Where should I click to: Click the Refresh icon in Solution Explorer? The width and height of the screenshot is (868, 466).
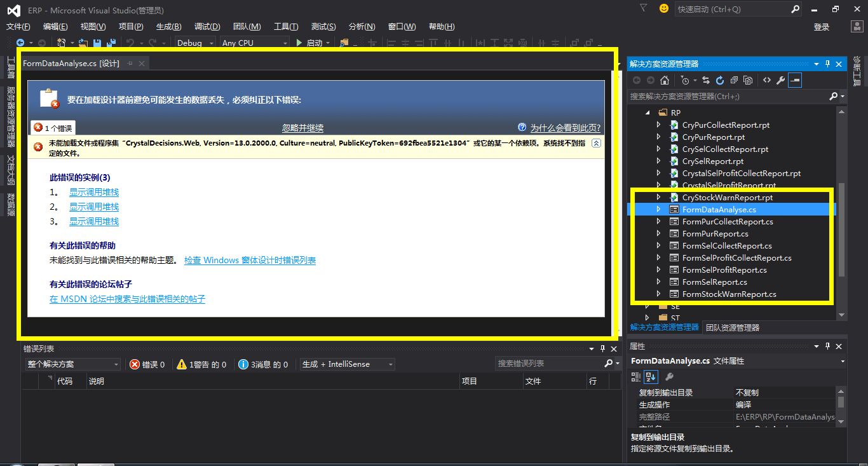click(x=720, y=80)
